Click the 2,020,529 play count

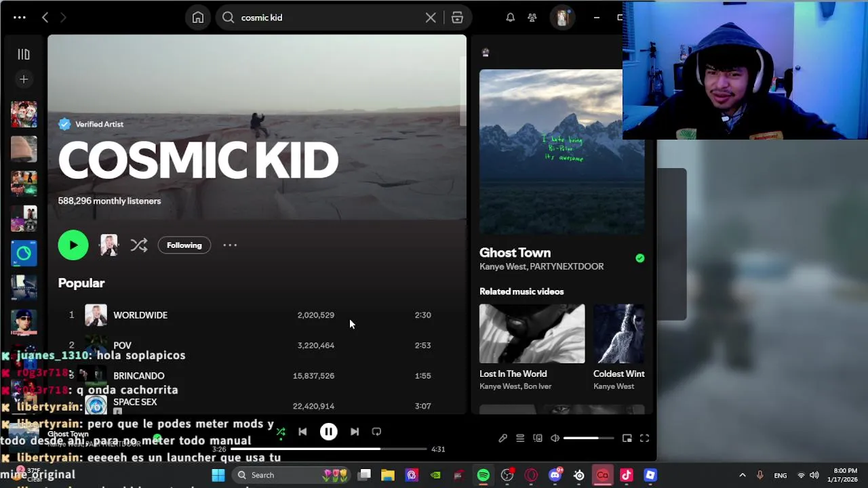point(315,315)
